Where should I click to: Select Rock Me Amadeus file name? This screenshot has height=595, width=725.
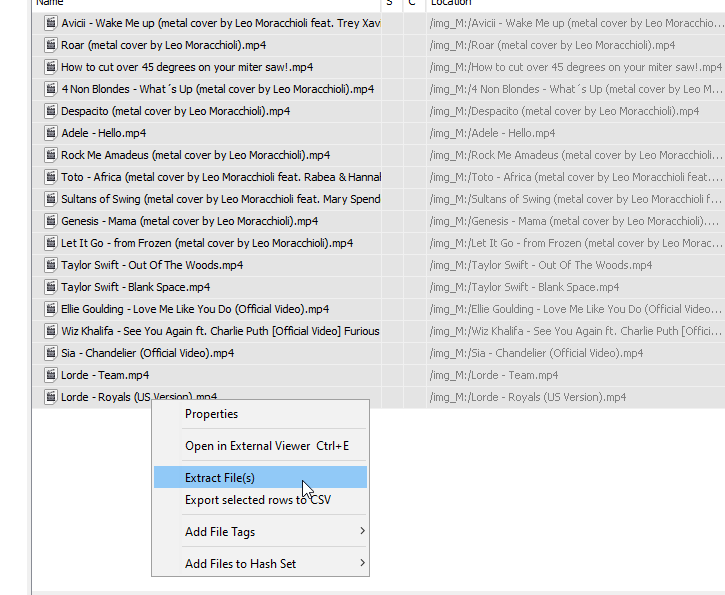click(196, 155)
